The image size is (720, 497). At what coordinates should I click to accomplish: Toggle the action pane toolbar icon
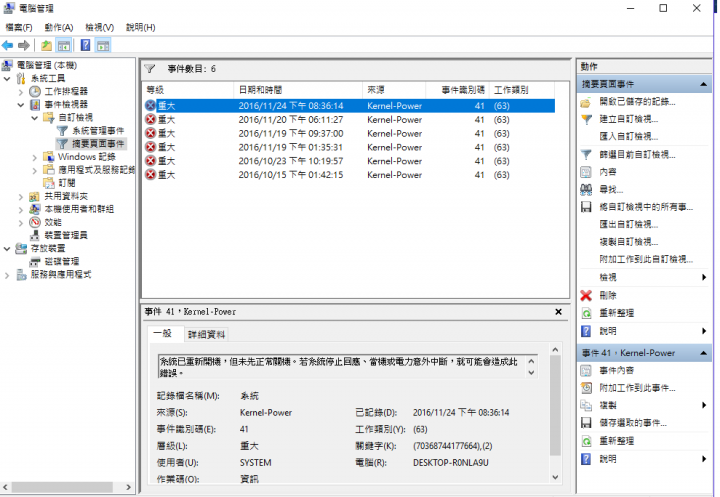pyautogui.click(x=103, y=45)
